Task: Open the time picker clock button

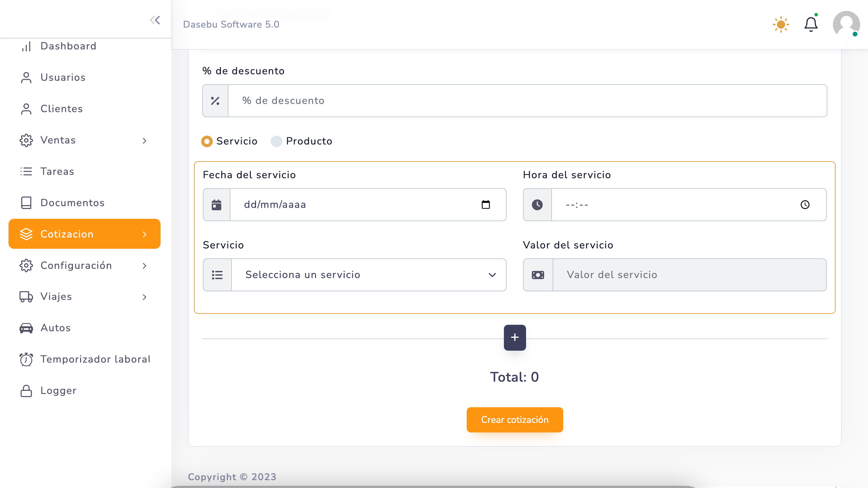Action: coord(805,204)
